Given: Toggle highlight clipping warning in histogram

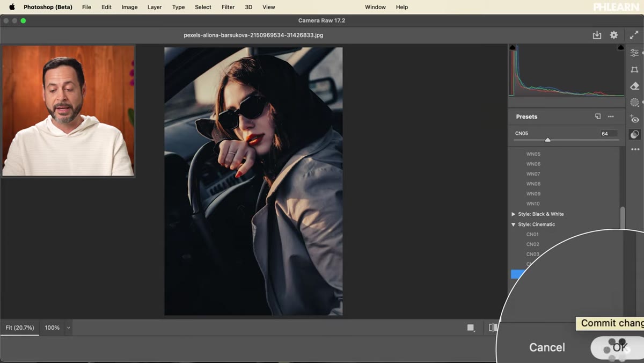Looking at the screenshot, I should (621, 48).
